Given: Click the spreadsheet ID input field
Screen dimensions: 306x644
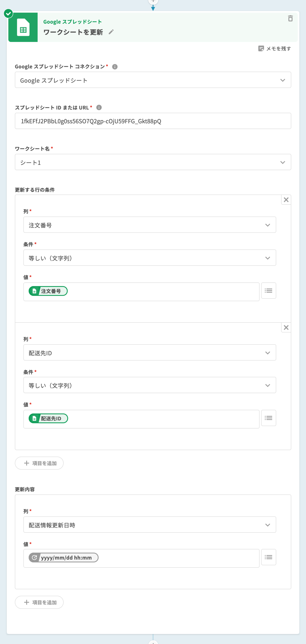Looking at the screenshot, I should tap(153, 121).
